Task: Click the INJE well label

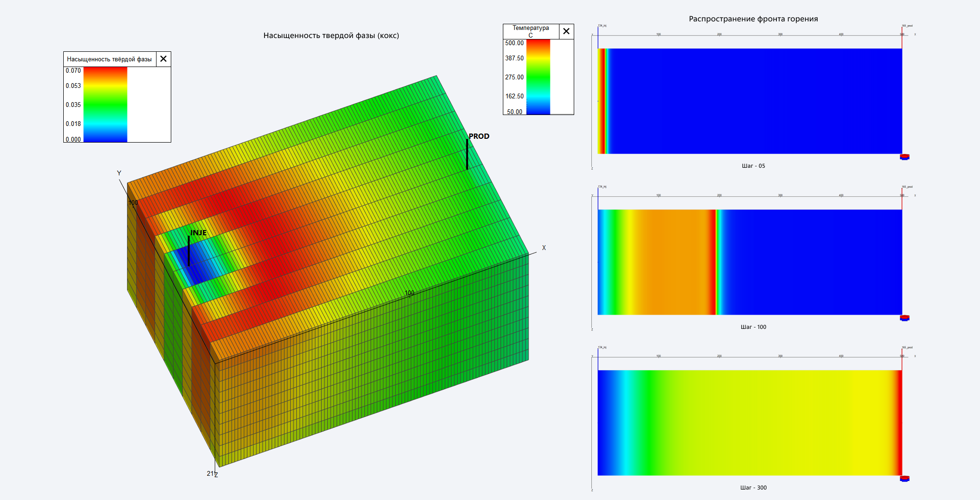Action: pyautogui.click(x=199, y=233)
